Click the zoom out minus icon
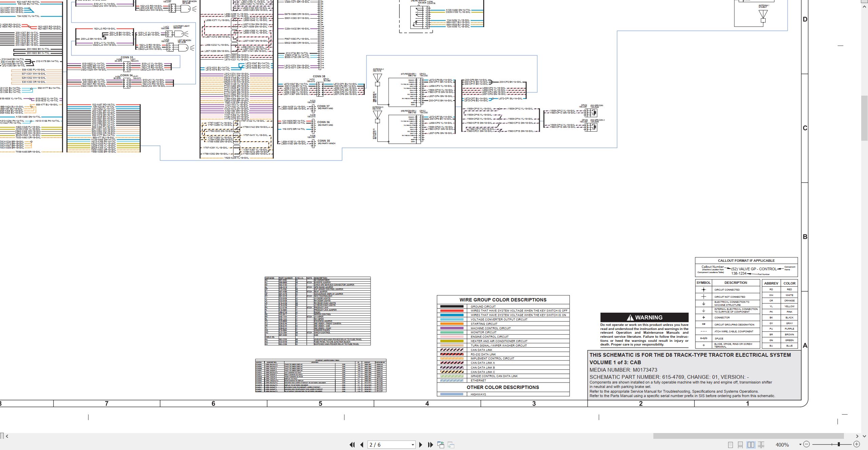 pos(807,444)
